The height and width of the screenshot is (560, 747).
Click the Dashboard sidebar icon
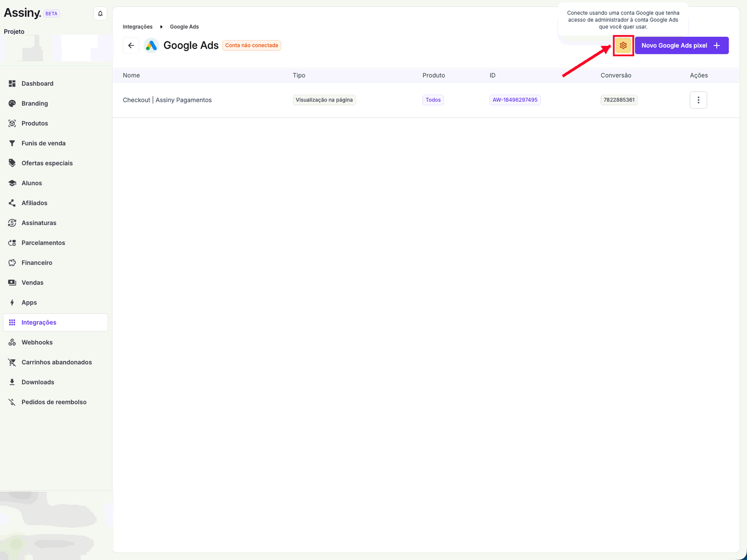(12, 84)
